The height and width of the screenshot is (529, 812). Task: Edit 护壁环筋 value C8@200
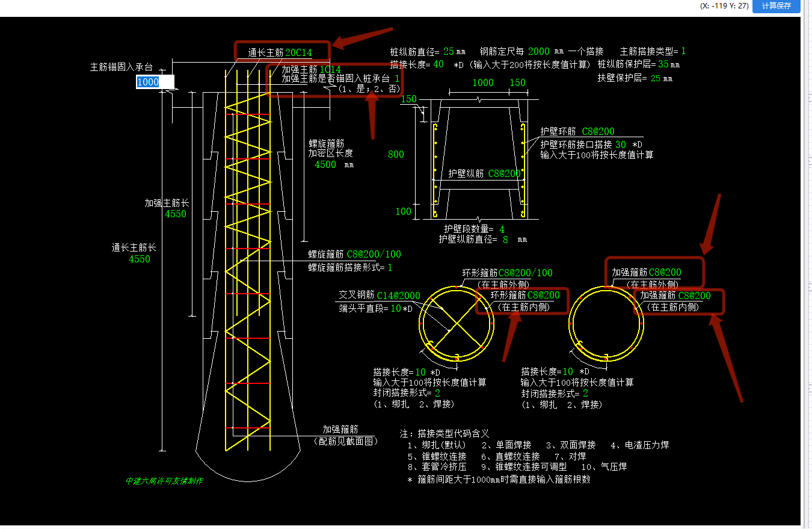click(598, 132)
